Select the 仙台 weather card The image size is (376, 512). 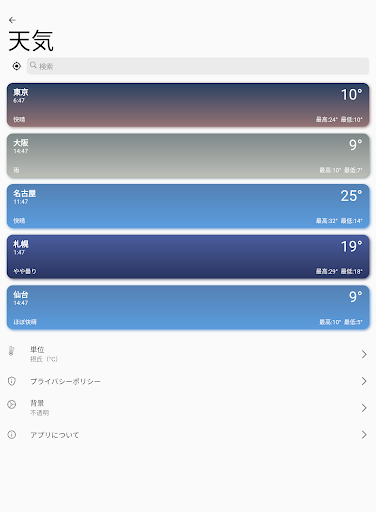(x=188, y=307)
